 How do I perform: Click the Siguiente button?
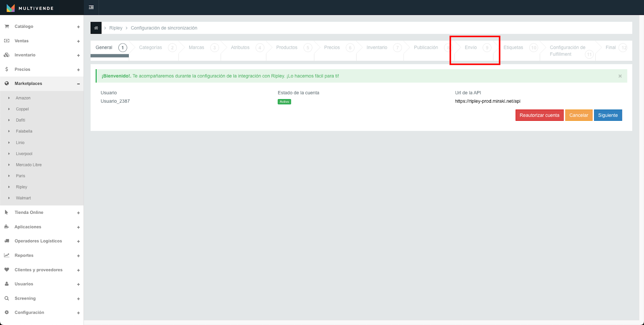click(x=608, y=115)
